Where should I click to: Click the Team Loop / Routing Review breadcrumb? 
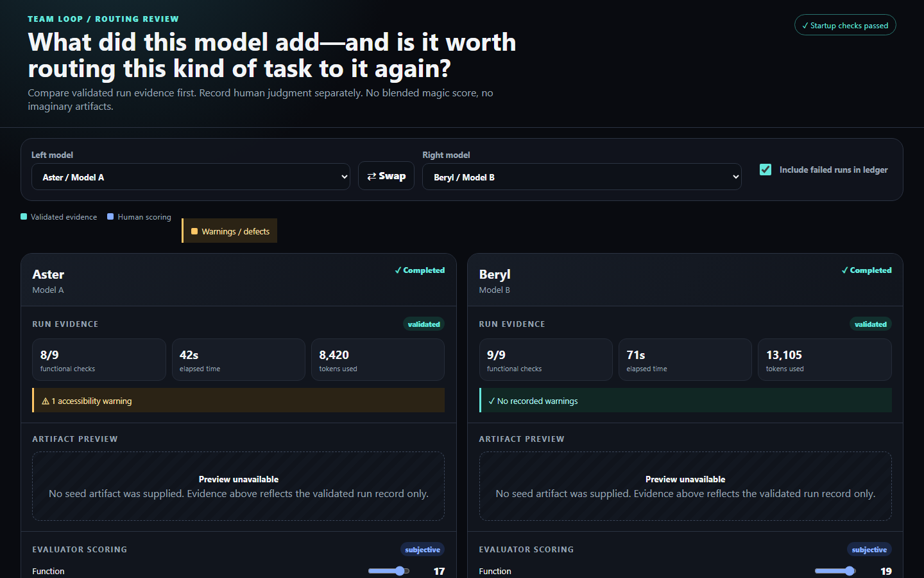[103, 19]
